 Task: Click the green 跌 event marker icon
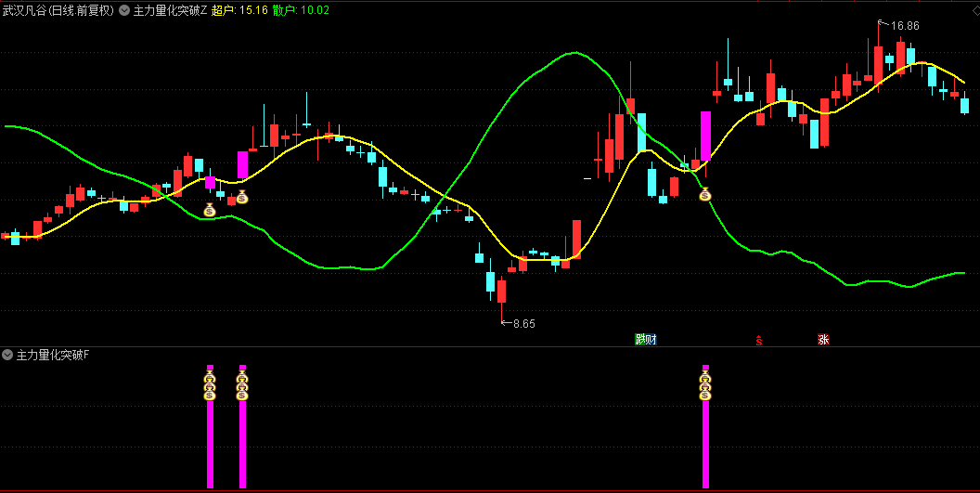(640, 340)
